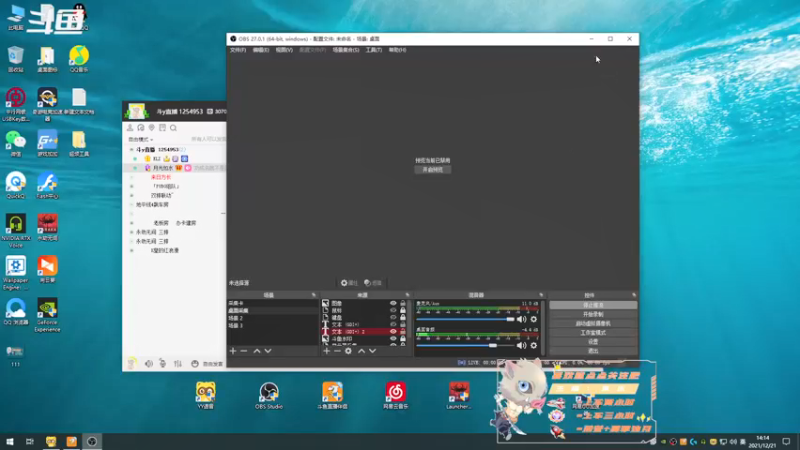Open the 视图(V) menu in OBS
This screenshot has height=450, width=800.
click(284, 50)
